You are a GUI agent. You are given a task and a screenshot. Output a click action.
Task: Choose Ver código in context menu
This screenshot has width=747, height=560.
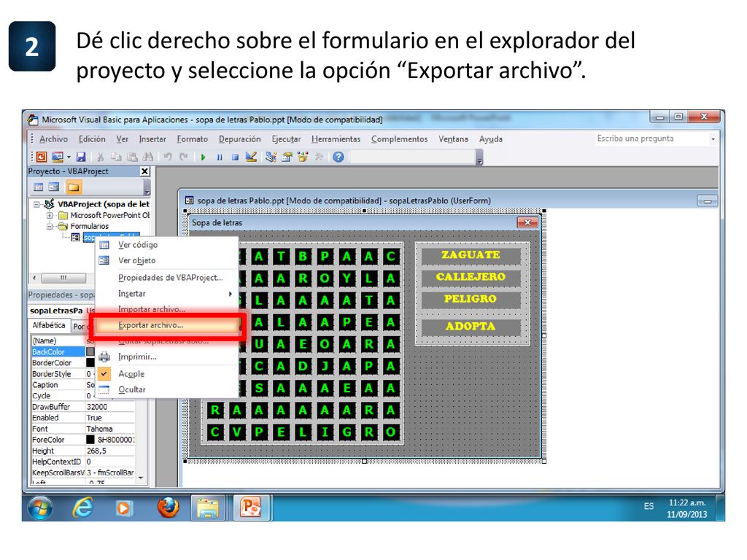(167, 245)
